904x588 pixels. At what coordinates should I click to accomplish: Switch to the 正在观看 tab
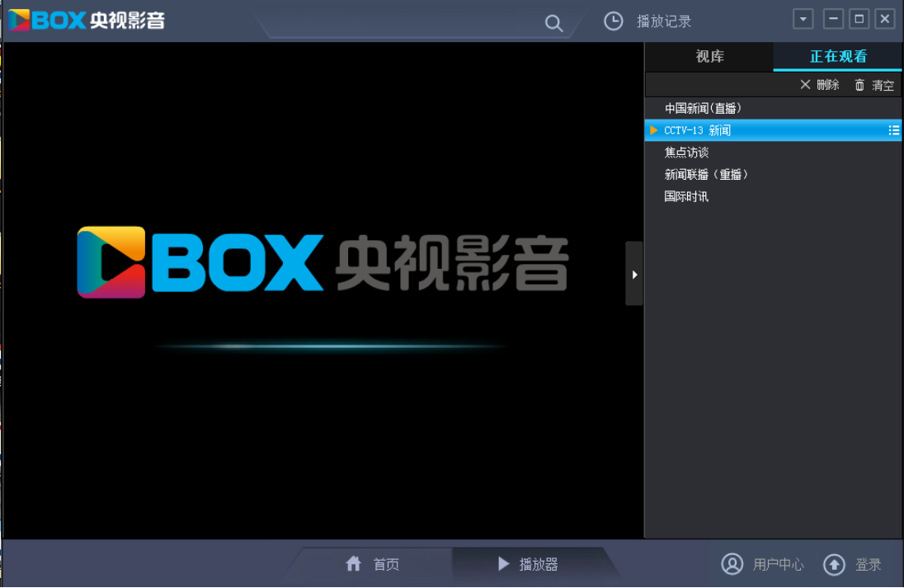(838, 57)
